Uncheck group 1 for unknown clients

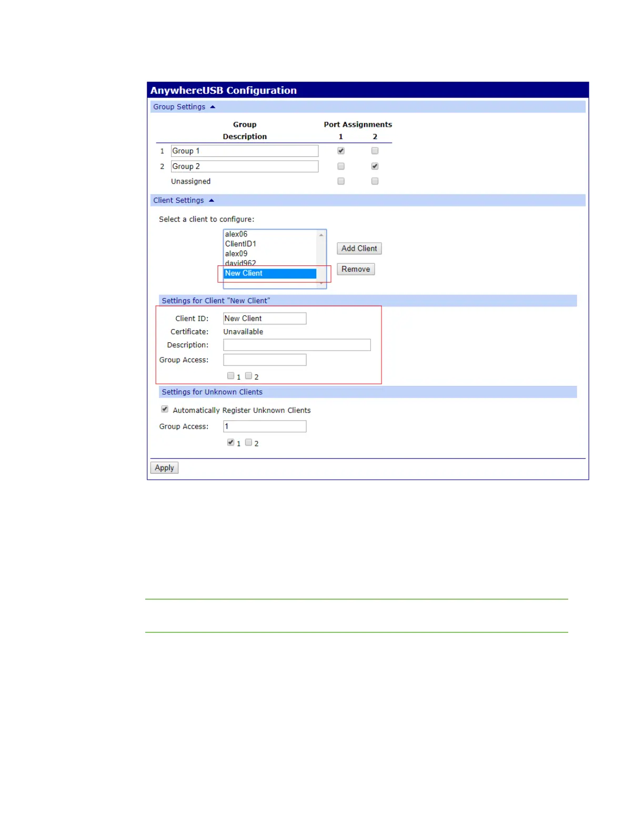coord(230,442)
